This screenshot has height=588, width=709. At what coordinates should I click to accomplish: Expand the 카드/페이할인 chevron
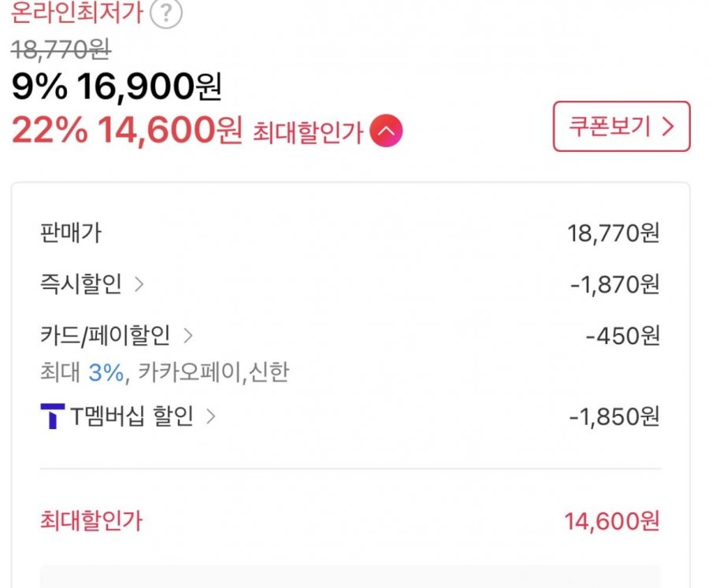coord(188,336)
